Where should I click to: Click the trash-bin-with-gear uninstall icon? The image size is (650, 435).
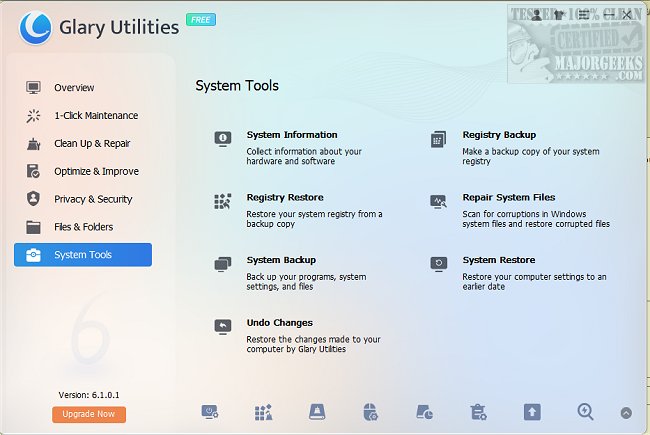478,412
